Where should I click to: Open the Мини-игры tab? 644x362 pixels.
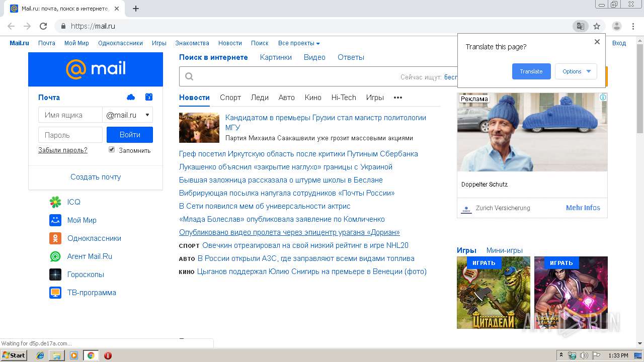505,250
